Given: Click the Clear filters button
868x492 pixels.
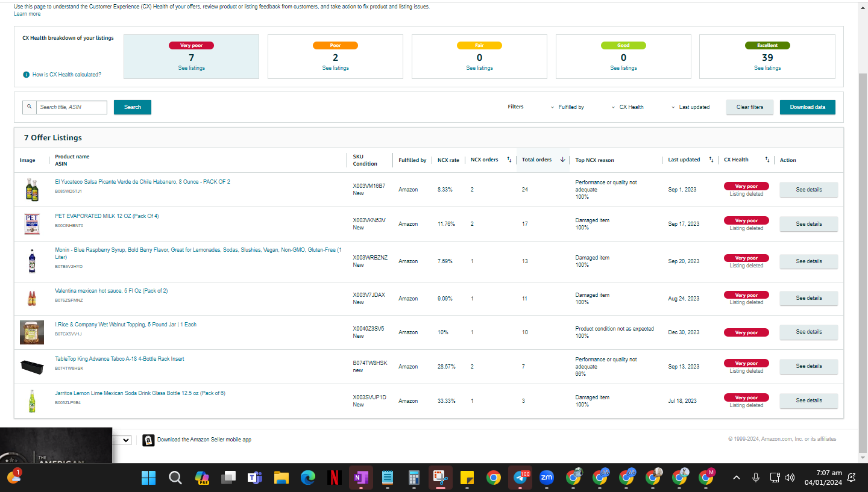Looking at the screenshot, I should pyautogui.click(x=750, y=107).
